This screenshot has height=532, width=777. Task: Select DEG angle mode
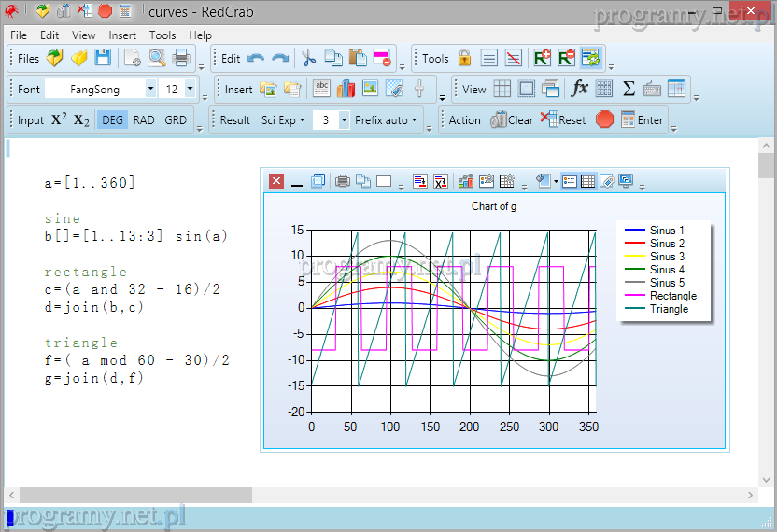coord(112,119)
